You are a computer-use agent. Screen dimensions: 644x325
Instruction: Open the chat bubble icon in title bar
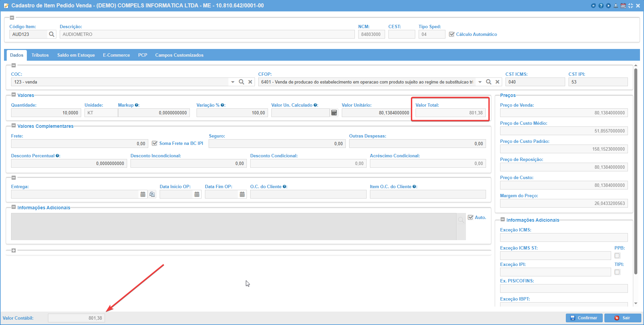pyautogui.click(x=593, y=6)
